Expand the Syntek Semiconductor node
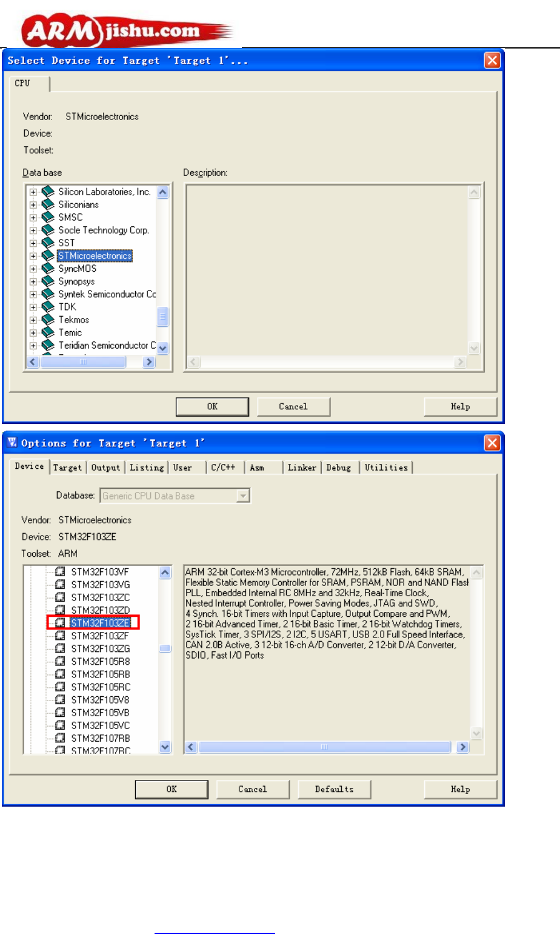 point(33,294)
